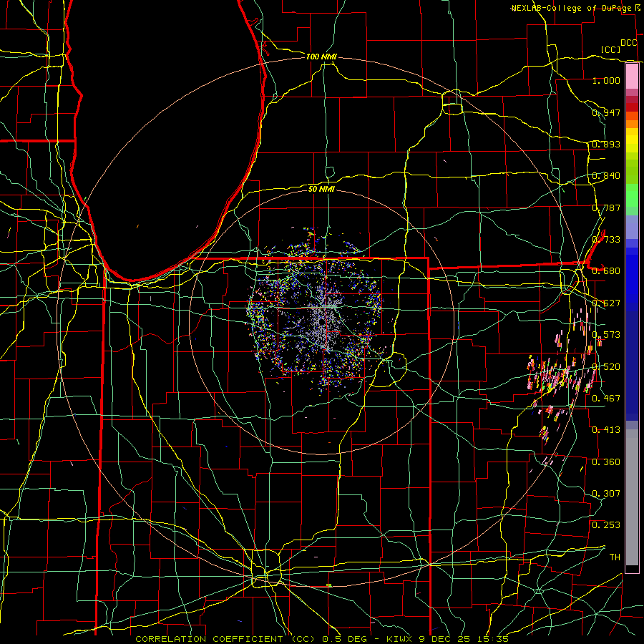
Task: Click the DCC label above the color scale
Action: (629, 43)
